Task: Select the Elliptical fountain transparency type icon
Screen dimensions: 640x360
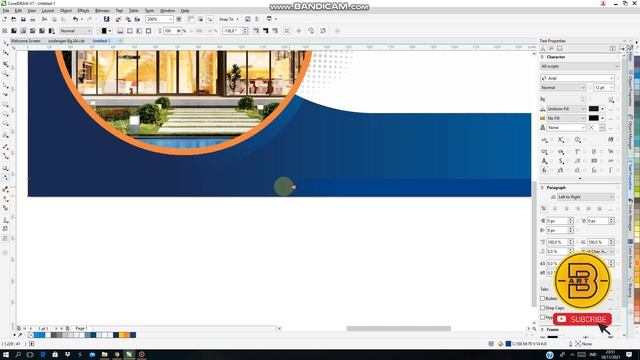Action: [x=130, y=31]
